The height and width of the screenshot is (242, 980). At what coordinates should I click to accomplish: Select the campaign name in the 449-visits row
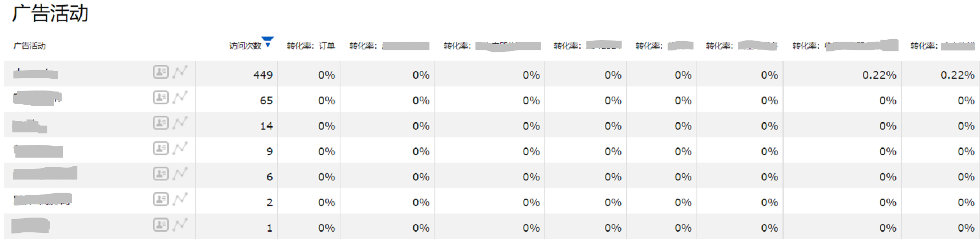[x=36, y=74]
